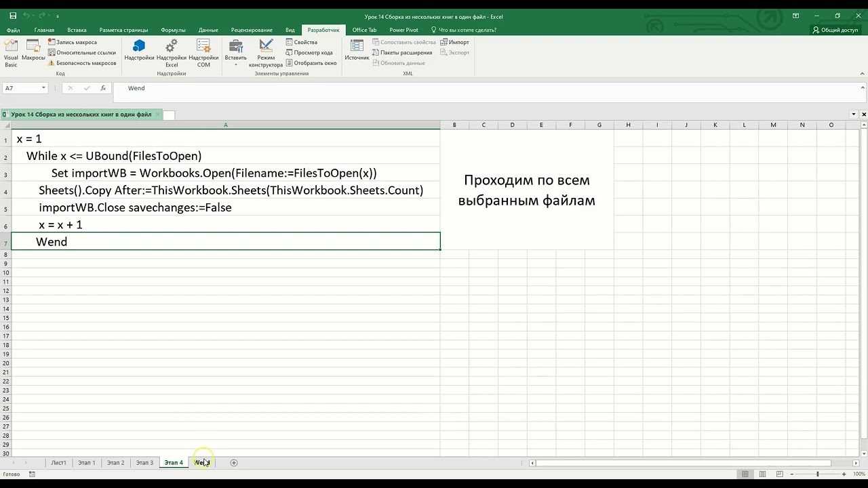Image resolution: width=868 pixels, height=488 pixels.
Task: Switch to sheet Этап 2
Action: point(116,463)
